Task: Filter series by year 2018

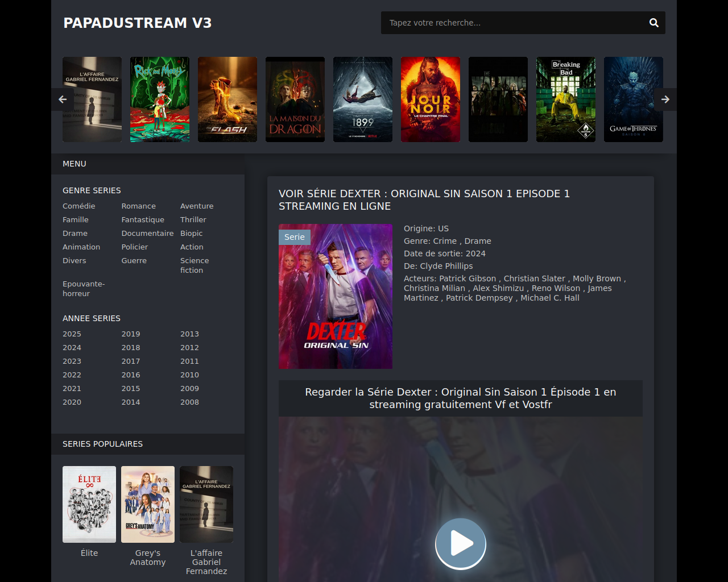Action: point(131,347)
